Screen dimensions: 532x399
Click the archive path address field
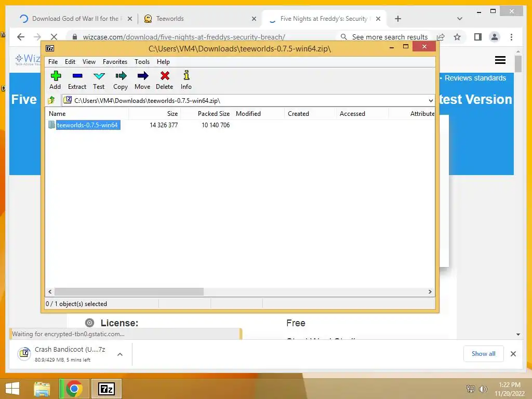(x=248, y=100)
